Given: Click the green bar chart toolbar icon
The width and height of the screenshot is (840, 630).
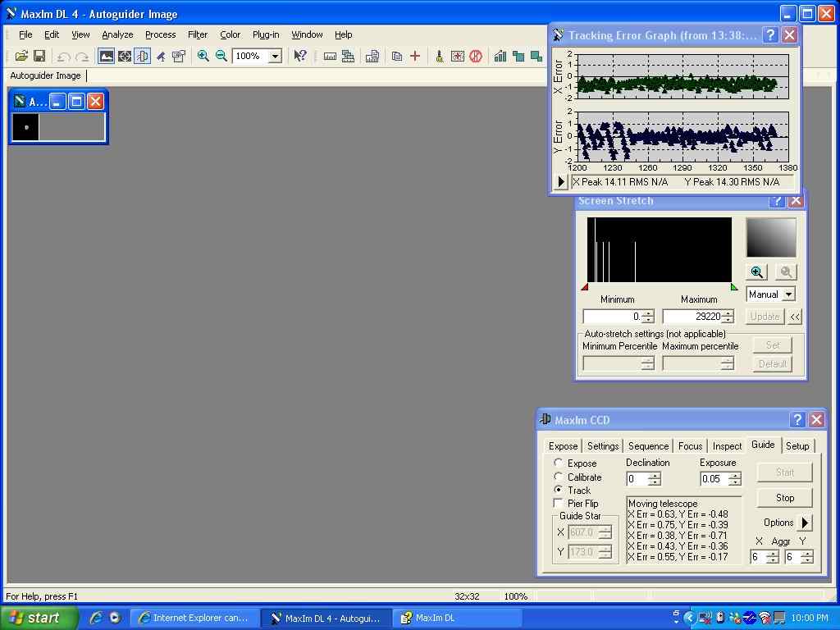Looking at the screenshot, I should [x=500, y=56].
